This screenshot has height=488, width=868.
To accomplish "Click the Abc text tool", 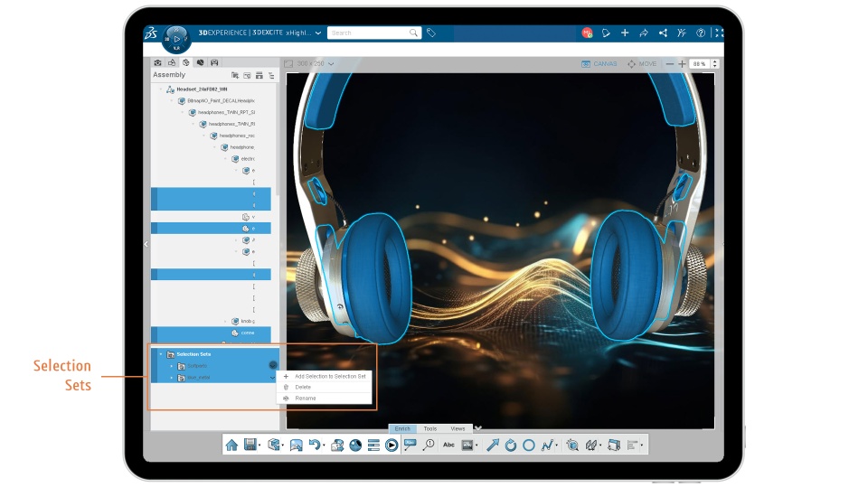I will [449, 445].
